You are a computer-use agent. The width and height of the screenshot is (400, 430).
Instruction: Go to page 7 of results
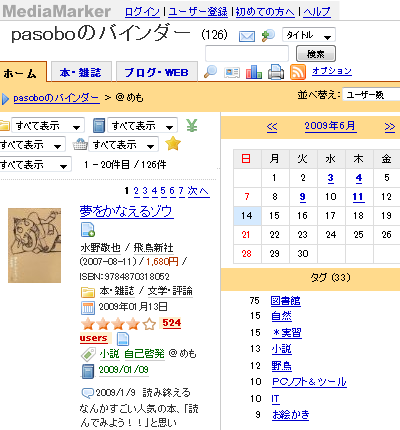181,191
